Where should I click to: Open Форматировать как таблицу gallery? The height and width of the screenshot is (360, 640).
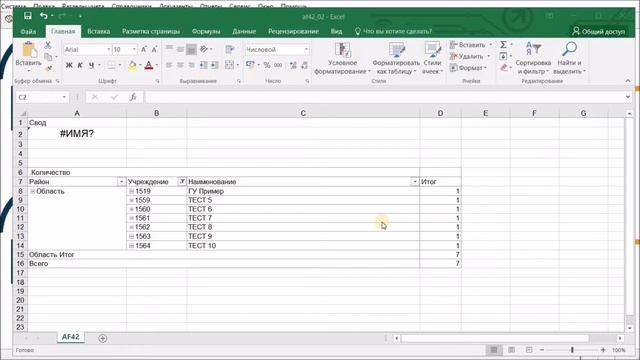tap(396, 58)
